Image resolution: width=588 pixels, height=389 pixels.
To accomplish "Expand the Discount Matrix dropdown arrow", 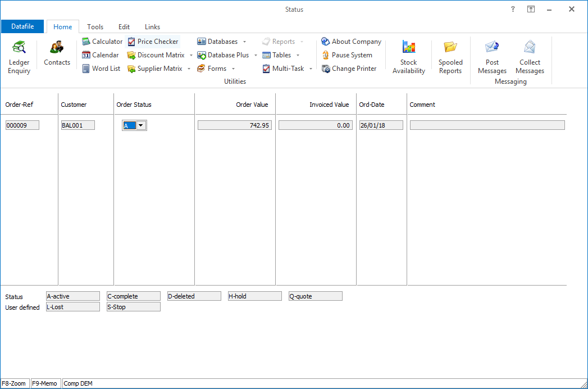I will 191,56.
